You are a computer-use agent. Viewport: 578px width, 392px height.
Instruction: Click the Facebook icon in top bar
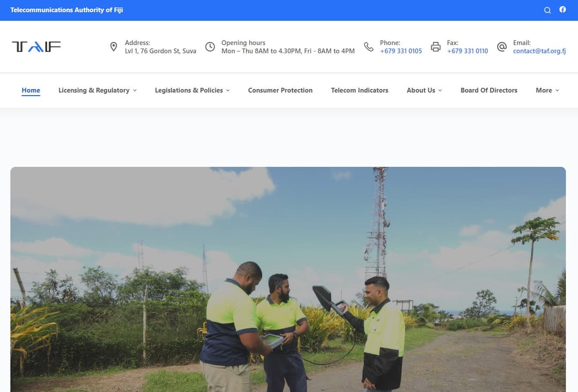click(x=562, y=10)
